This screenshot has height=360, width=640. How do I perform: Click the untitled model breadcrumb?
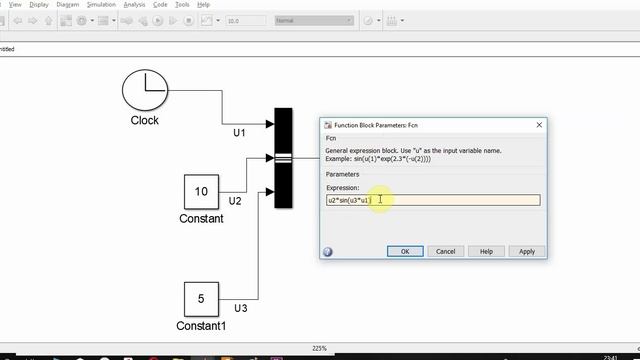pos(7,49)
